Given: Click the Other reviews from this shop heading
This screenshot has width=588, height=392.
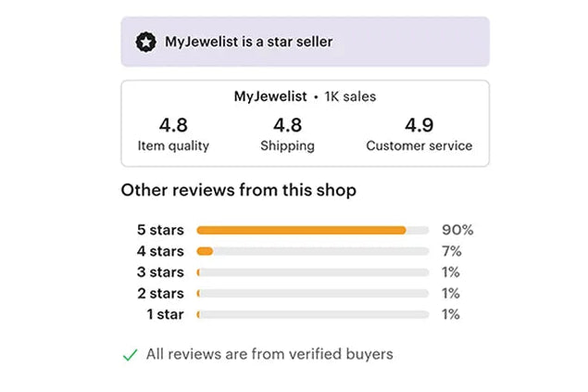Looking at the screenshot, I should pos(238,190).
